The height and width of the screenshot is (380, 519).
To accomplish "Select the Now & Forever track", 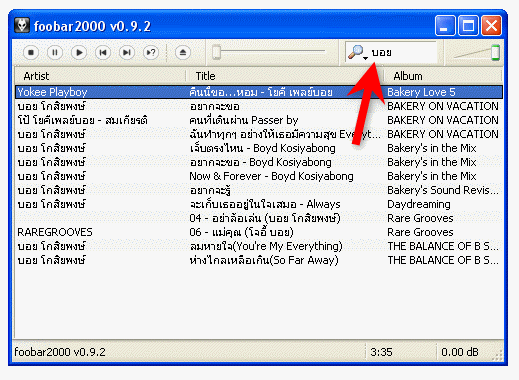I will pos(259,176).
